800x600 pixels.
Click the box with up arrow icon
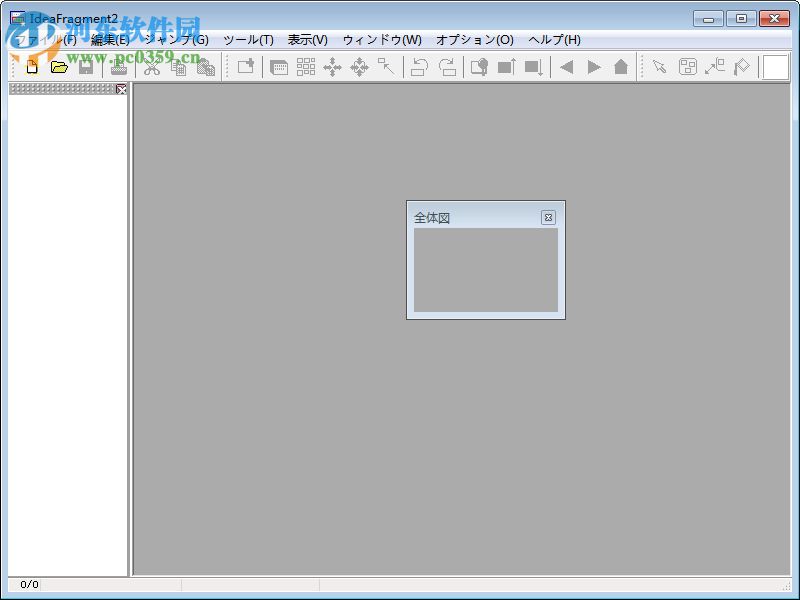coord(507,67)
